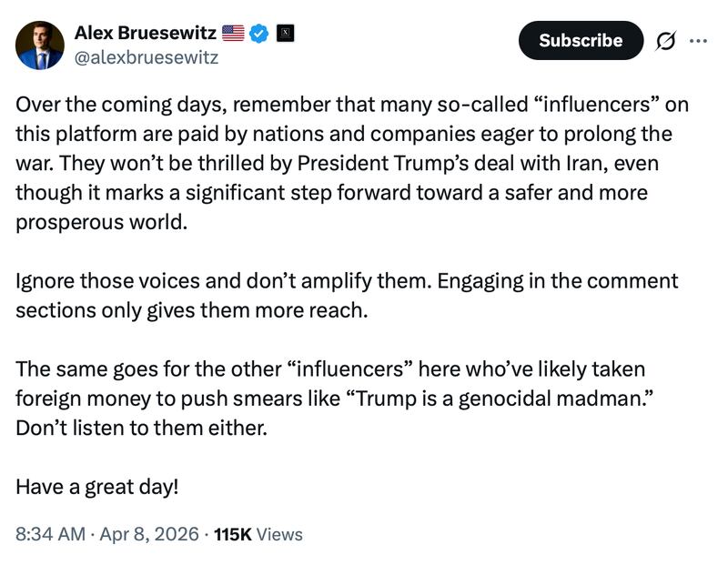Click the blue verified checkmark badge
728x565 pixels.
tap(257, 30)
